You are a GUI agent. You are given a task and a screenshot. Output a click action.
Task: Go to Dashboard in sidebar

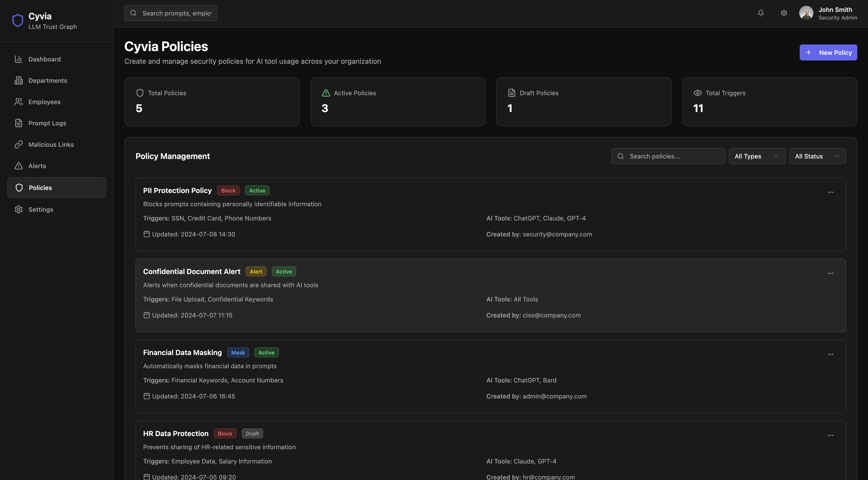point(44,59)
